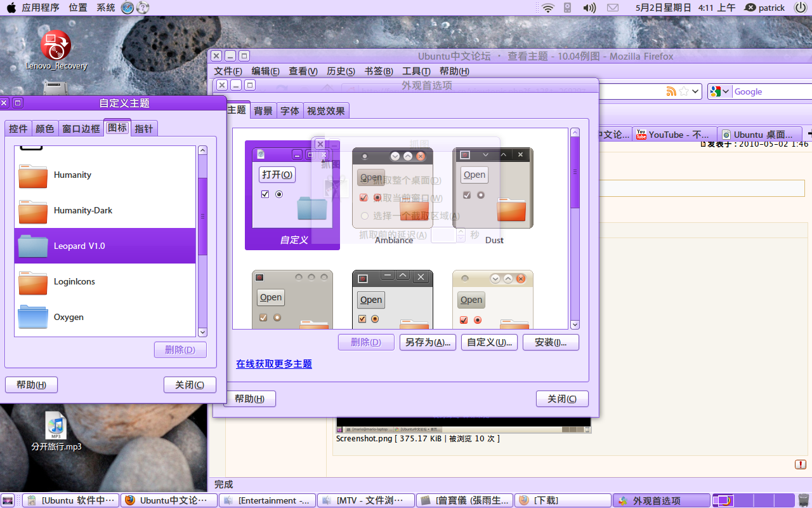The width and height of the screenshot is (812, 508).
Task: Open user menu patrick in top panel
Action: tap(765, 8)
